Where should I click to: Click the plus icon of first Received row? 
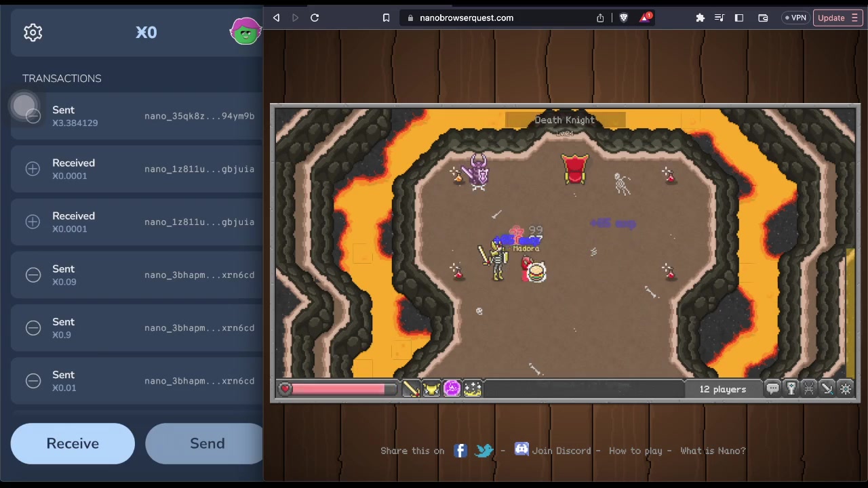[33, 169]
